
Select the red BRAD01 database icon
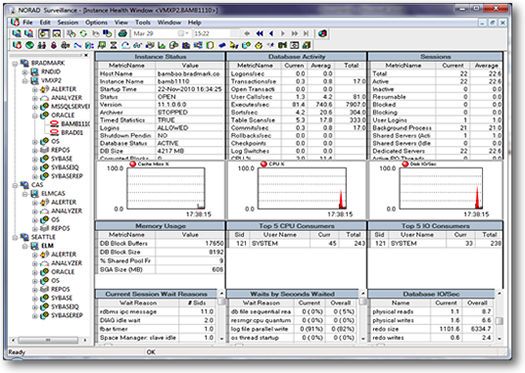coord(54,133)
